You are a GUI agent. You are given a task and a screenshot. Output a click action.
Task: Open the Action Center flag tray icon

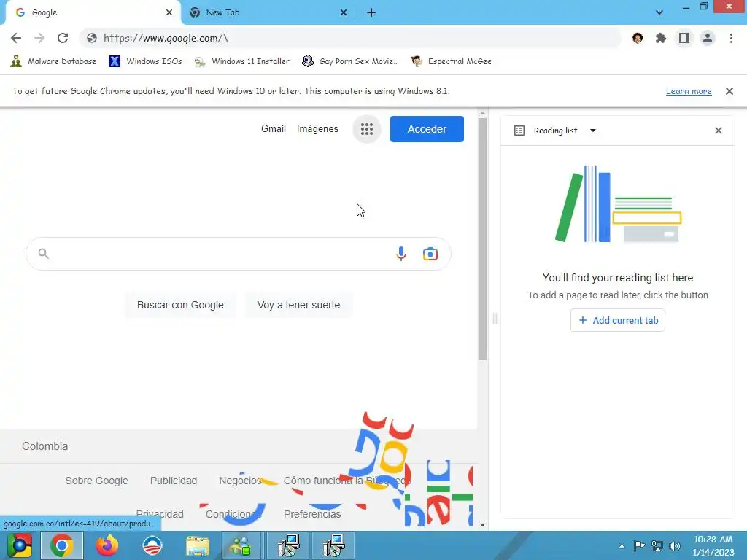tap(639, 545)
